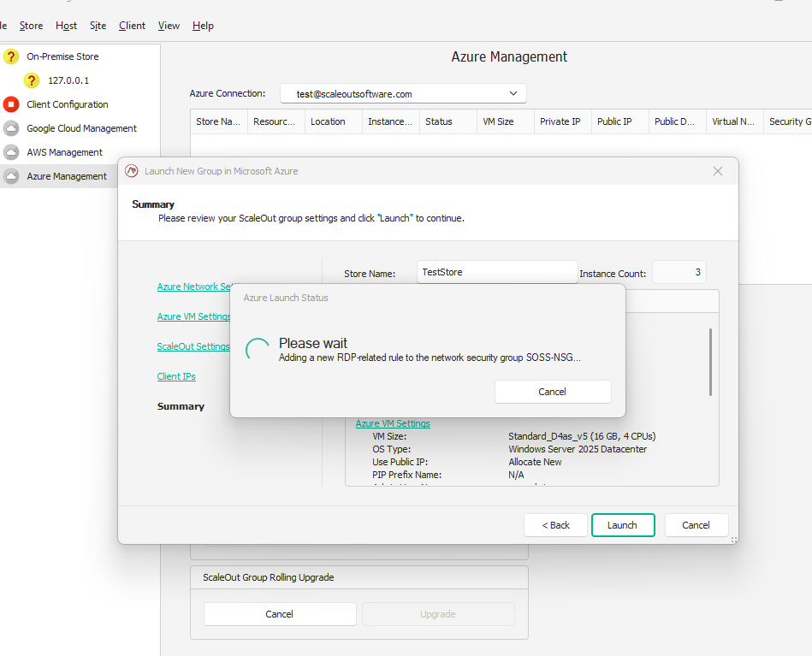Click the question mark icon next to 127.0.0.1
812x656 pixels.
32,80
